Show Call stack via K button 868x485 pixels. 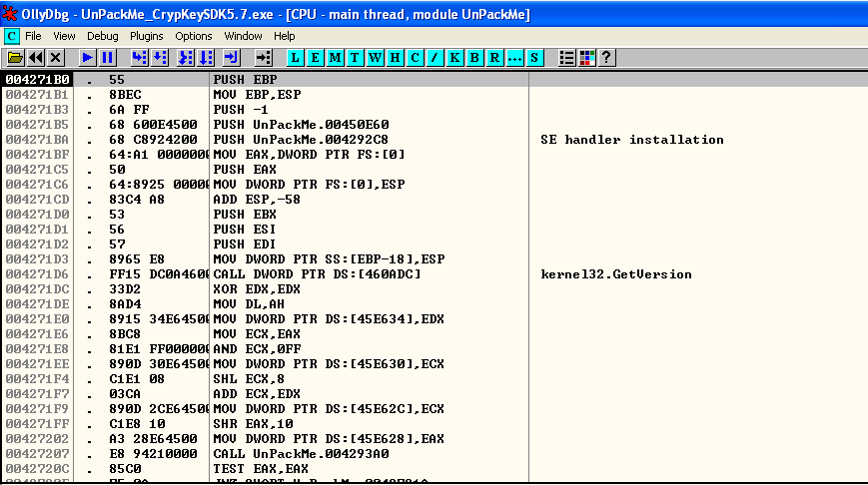(x=454, y=58)
